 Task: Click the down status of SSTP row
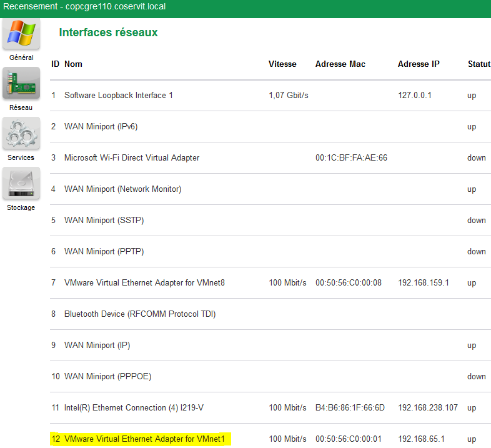click(477, 220)
